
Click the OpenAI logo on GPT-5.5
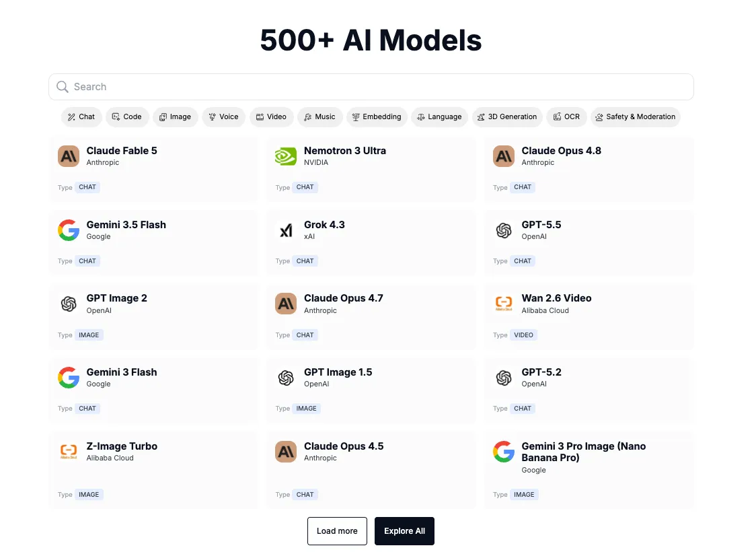click(x=503, y=230)
